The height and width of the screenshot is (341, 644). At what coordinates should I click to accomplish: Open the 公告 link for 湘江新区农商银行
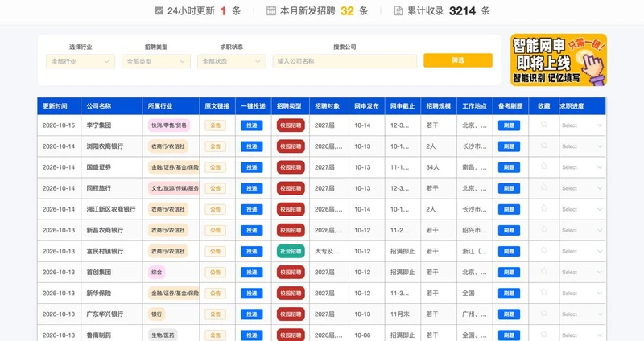pyautogui.click(x=216, y=209)
